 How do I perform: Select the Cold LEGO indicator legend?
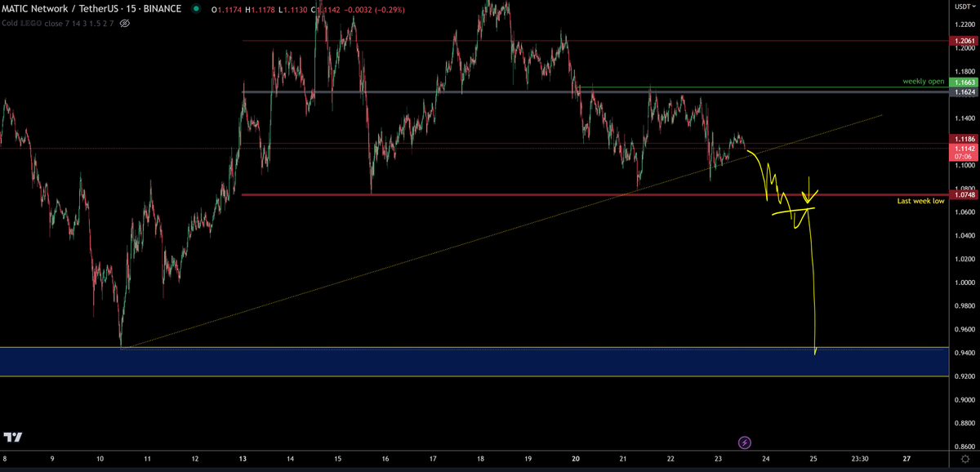(59, 24)
